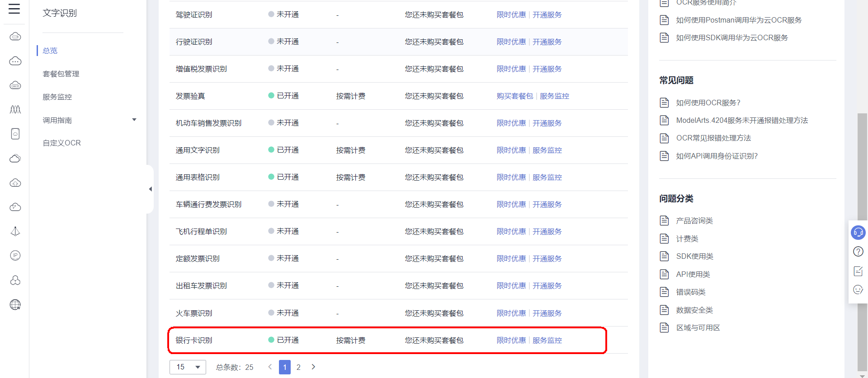This screenshot has width=868, height=378.
Task: Open 自定义OCR menu item
Action: (62, 143)
